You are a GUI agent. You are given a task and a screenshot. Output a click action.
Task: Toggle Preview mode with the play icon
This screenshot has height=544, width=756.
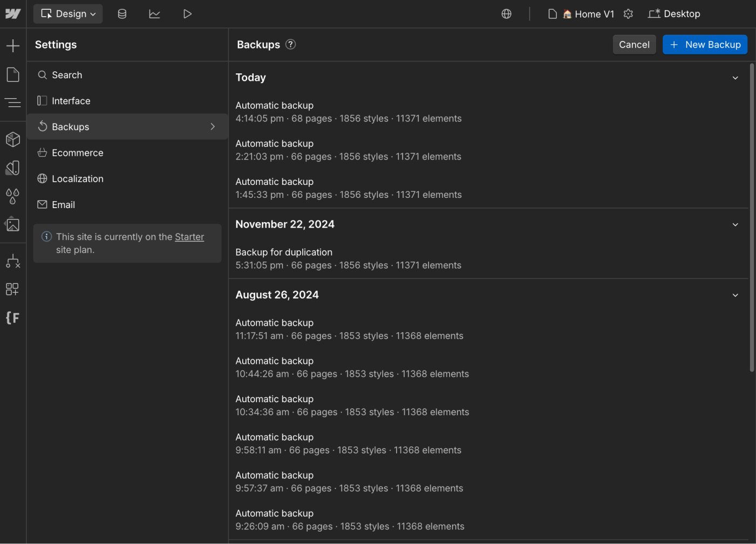[187, 13]
